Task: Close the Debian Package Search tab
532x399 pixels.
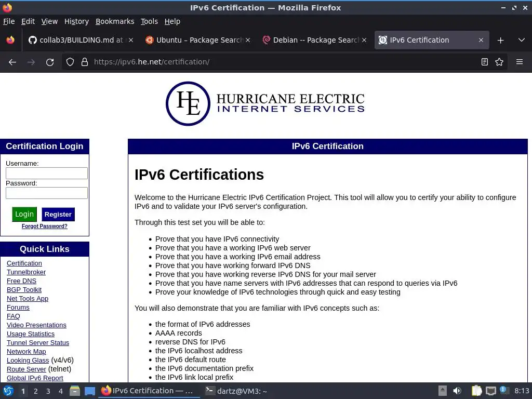Action: coord(364,40)
